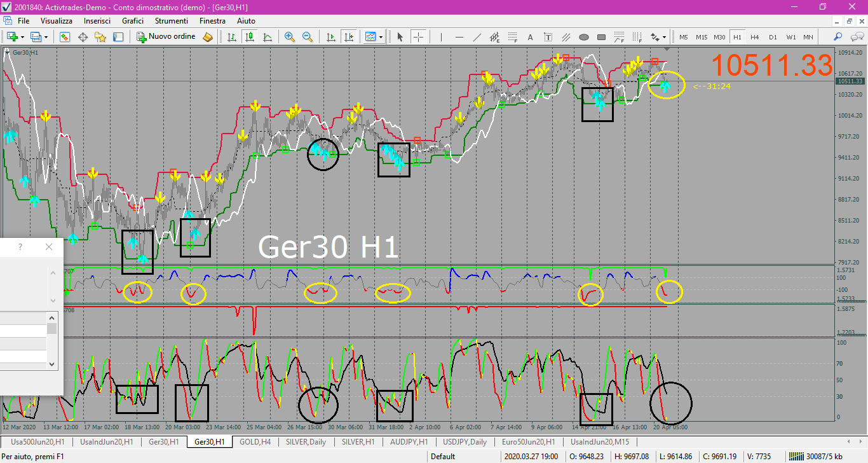The image size is (868, 463).
Task: Open the Finestra menu
Action: [212, 21]
